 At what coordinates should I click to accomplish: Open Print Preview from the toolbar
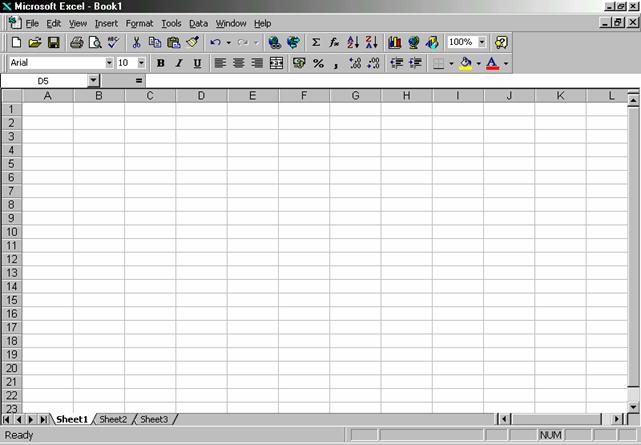pyautogui.click(x=94, y=43)
